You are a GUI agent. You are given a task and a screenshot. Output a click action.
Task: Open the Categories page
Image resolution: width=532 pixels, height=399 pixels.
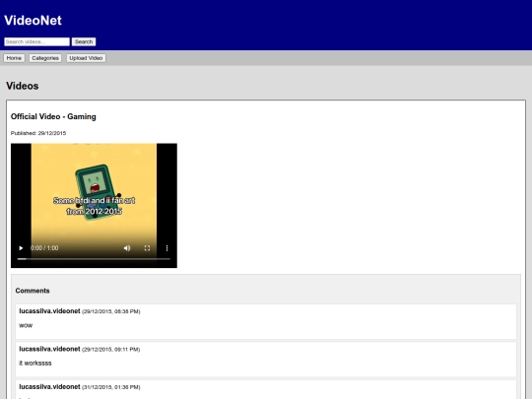pos(45,58)
